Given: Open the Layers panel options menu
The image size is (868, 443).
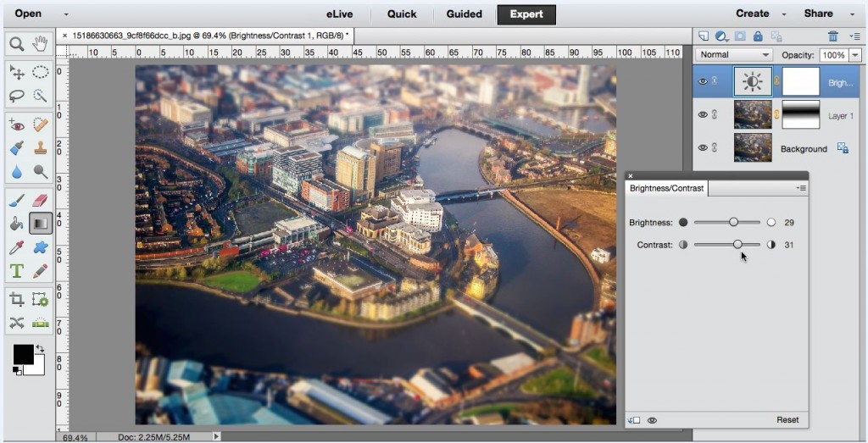Looking at the screenshot, I should 854,36.
